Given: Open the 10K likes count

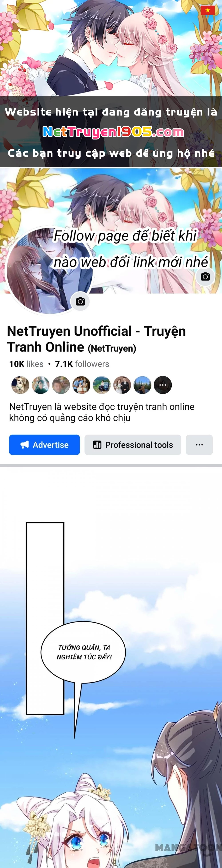Looking at the screenshot, I should pyautogui.click(x=26, y=364).
